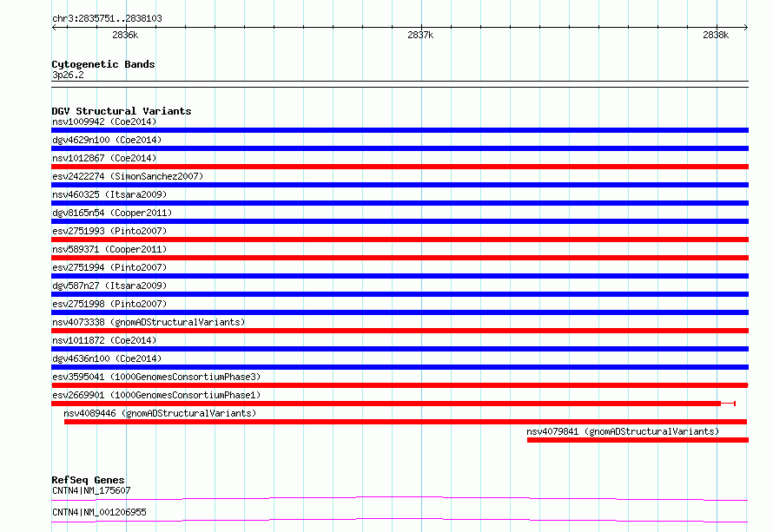Image resolution: width=773 pixels, height=532 pixels.
Task: Click the blue bar under nsv460325
Action: pos(400,203)
